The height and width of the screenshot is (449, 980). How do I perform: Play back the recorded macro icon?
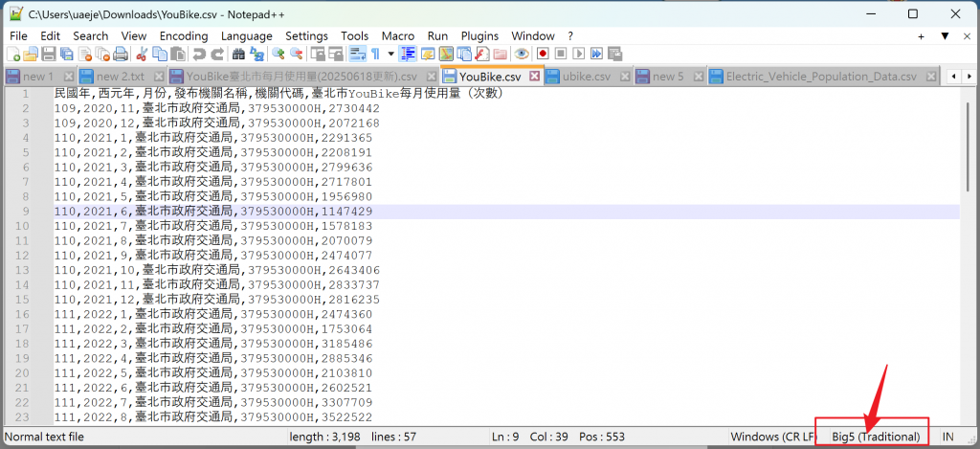pyautogui.click(x=579, y=54)
